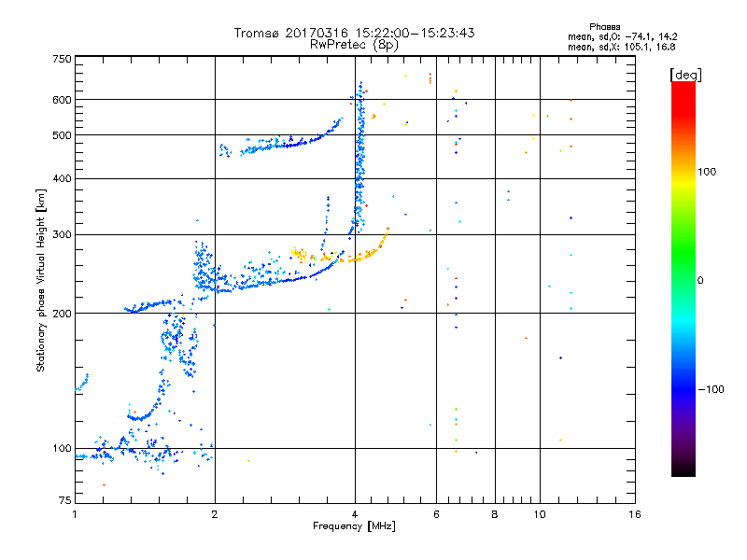Click the x-axis tick label '4'
Screen dimensions: 747x560
(355, 514)
